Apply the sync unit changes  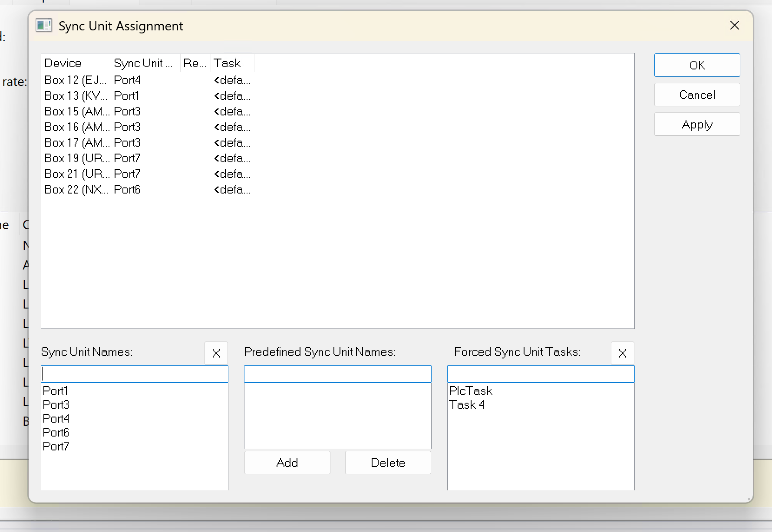click(697, 125)
